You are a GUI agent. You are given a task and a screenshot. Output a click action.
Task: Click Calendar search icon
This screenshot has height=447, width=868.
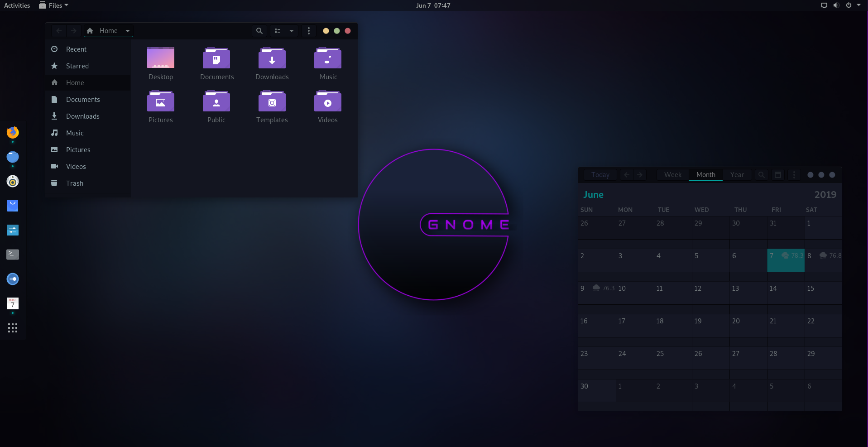point(762,175)
